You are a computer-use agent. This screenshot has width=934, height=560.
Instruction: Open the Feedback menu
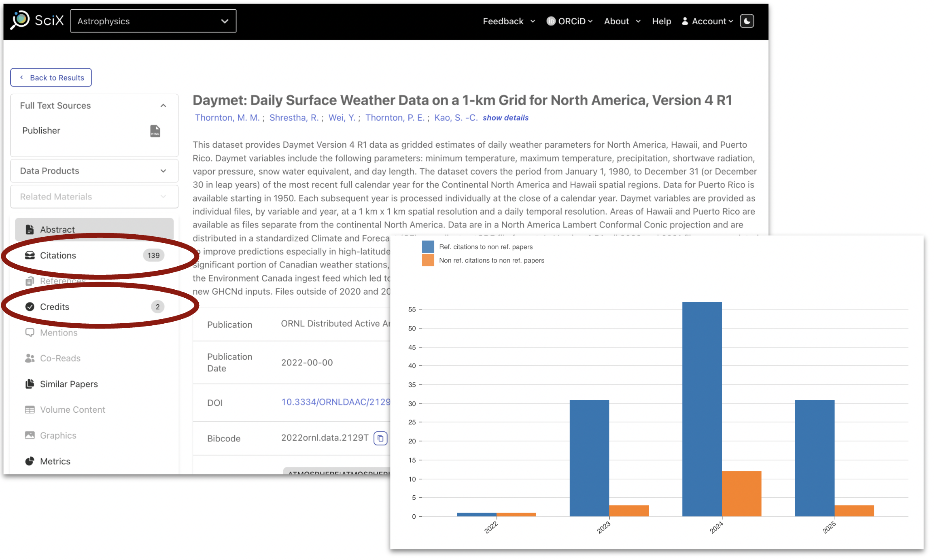click(x=509, y=21)
